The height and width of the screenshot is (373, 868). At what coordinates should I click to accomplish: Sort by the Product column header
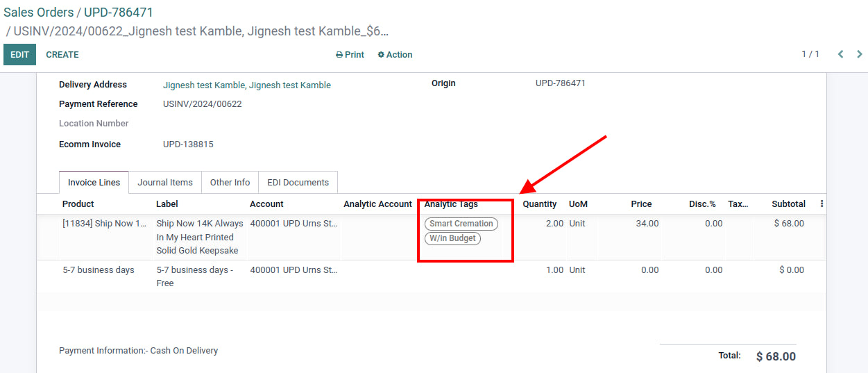[x=78, y=204]
